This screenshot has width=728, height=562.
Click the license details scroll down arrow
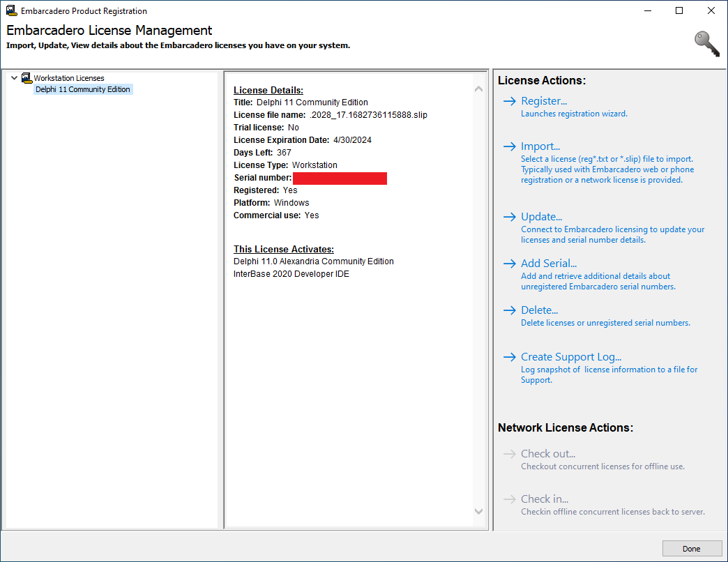[x=478, y=511]
